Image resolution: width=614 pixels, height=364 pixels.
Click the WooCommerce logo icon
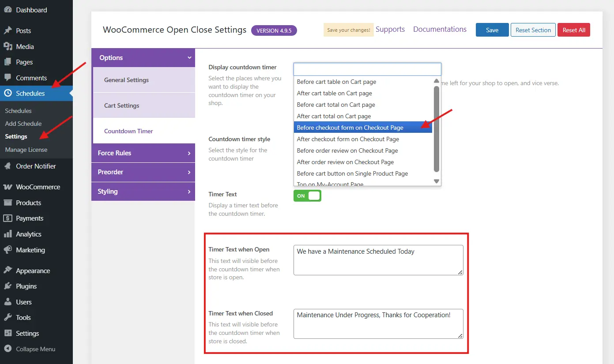pos(8,187)
